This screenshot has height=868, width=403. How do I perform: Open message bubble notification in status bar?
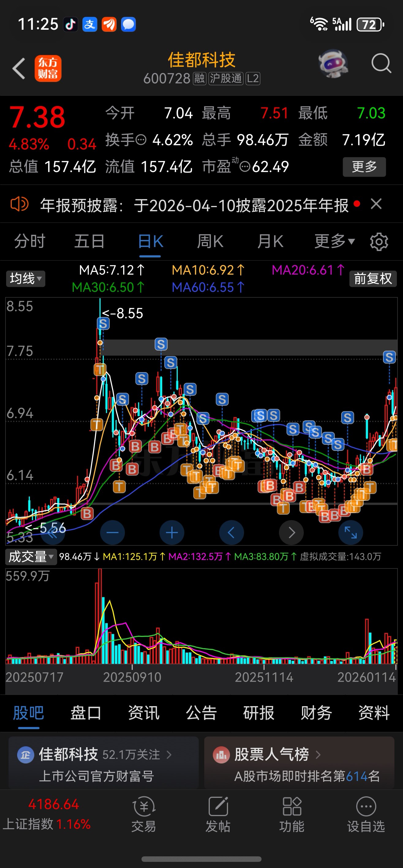click(128, 24)
